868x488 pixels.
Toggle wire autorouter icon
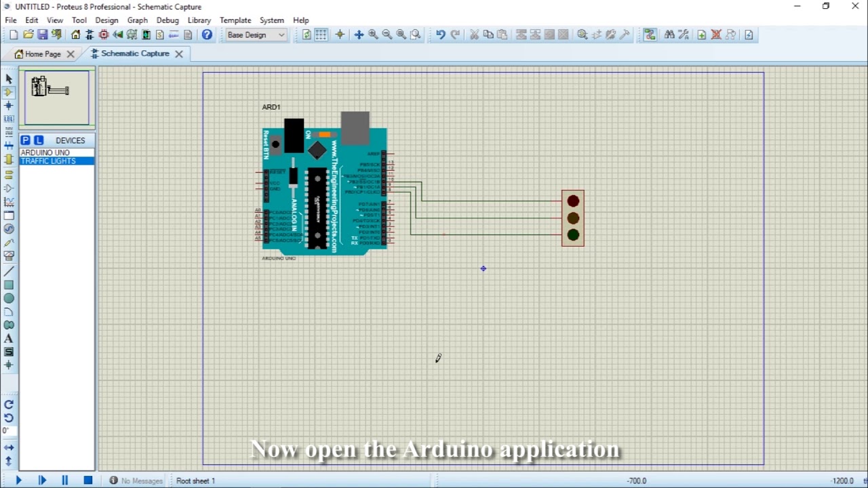pyautogui.click(x=650, y=35)
